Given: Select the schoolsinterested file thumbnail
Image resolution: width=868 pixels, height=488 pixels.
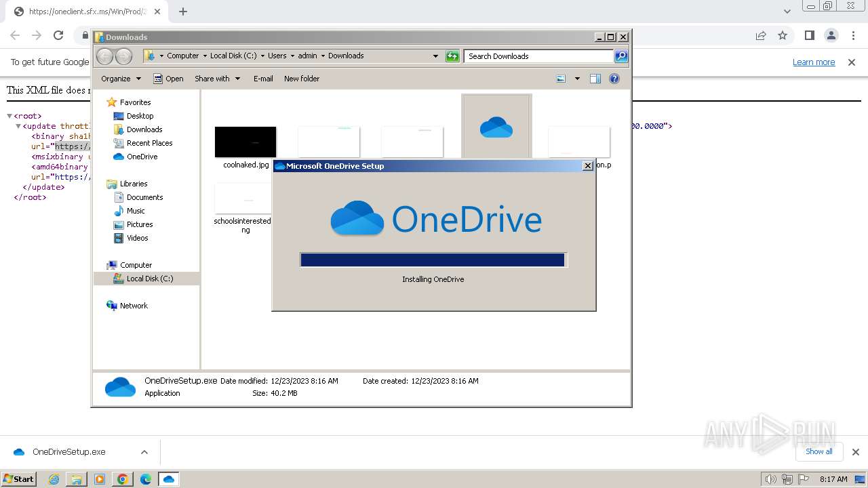Looking at the screenshot, I should [243, 198].
